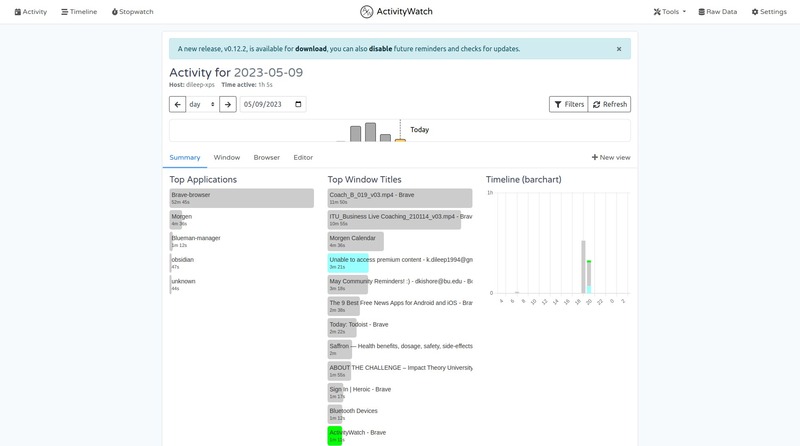
Task: Open the Tools dropdown menu
Action: (669, 12)
